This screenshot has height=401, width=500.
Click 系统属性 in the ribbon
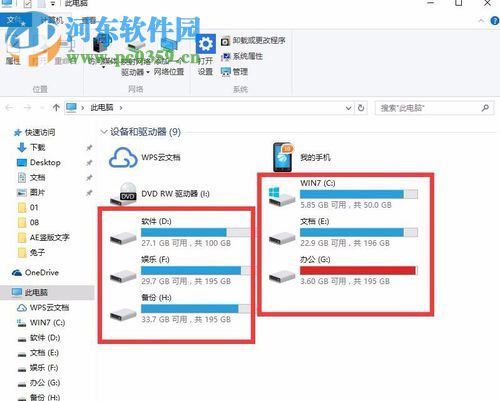(242, 56)
